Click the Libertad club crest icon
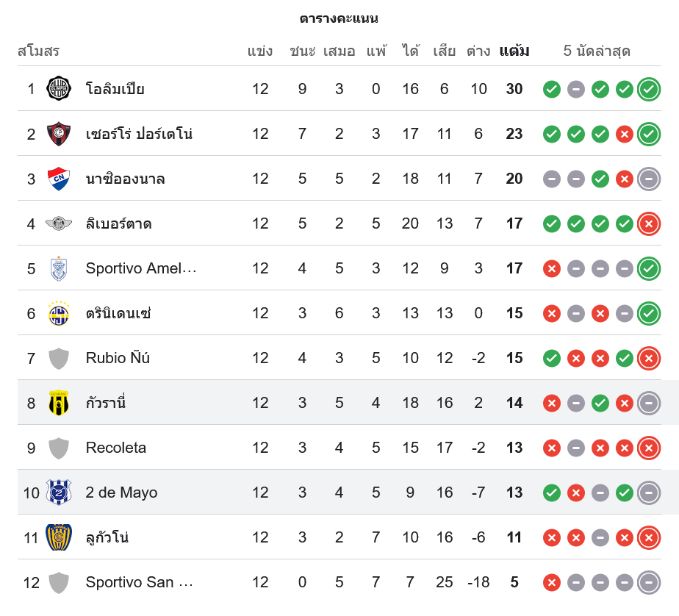The width and height of the screenshot is (679, 616). 59,223
